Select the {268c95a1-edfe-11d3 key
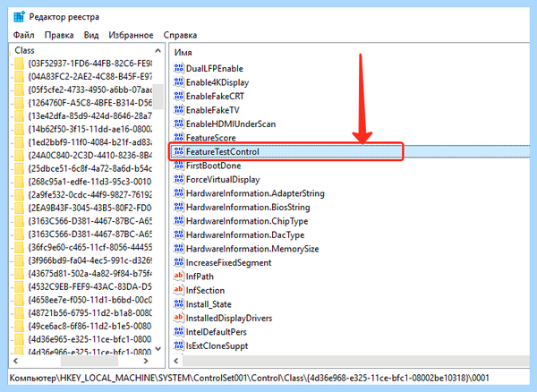 coord(90,182)
